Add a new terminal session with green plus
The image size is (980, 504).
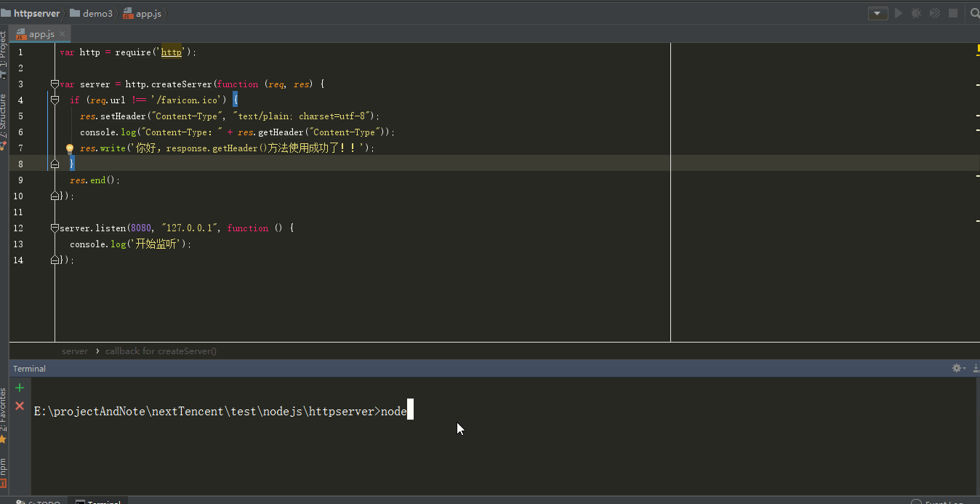20,388
